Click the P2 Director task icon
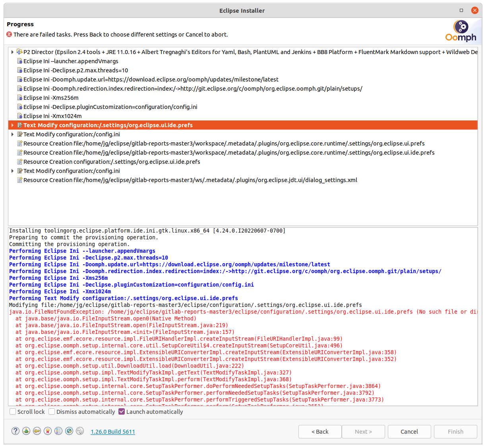 19,52
